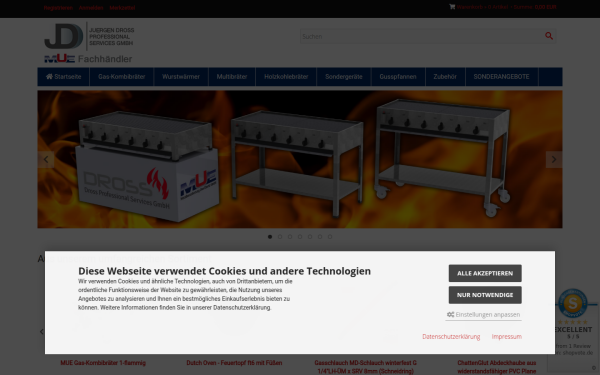The width and height of the screenshot is (600, 375).
Task: Advance to next banner slide arrow
Action: tap(554, 159)
